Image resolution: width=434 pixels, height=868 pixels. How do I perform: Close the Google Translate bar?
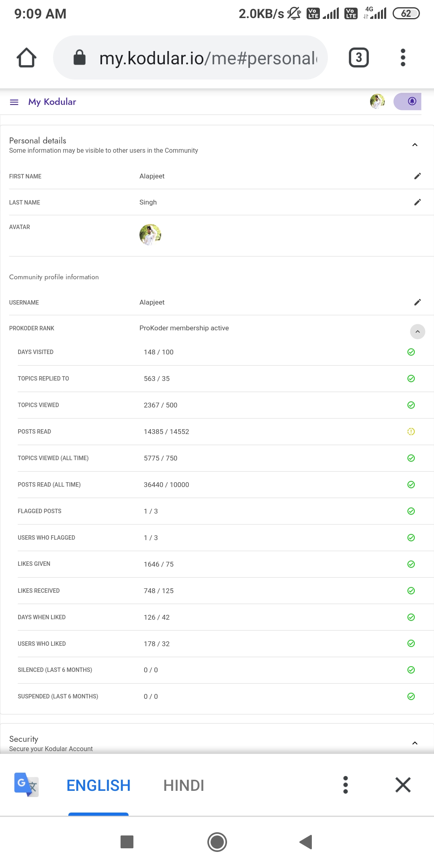click(403, 785)
